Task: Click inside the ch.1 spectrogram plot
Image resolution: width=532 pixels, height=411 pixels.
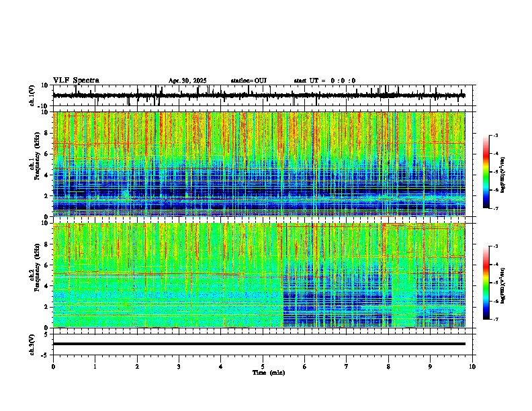Action: click(x=259, y=164)
